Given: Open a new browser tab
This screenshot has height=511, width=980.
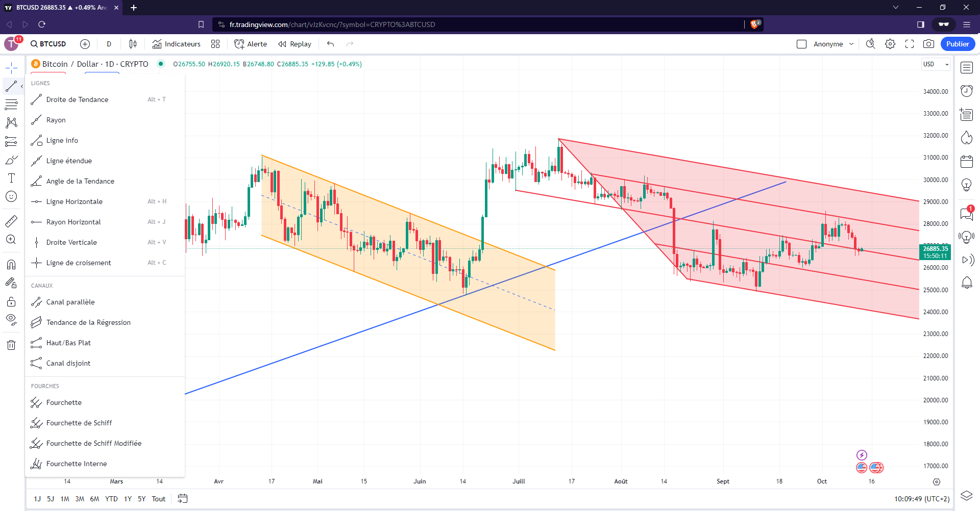Looking at the screenshot, I should [x=134, y=8].
